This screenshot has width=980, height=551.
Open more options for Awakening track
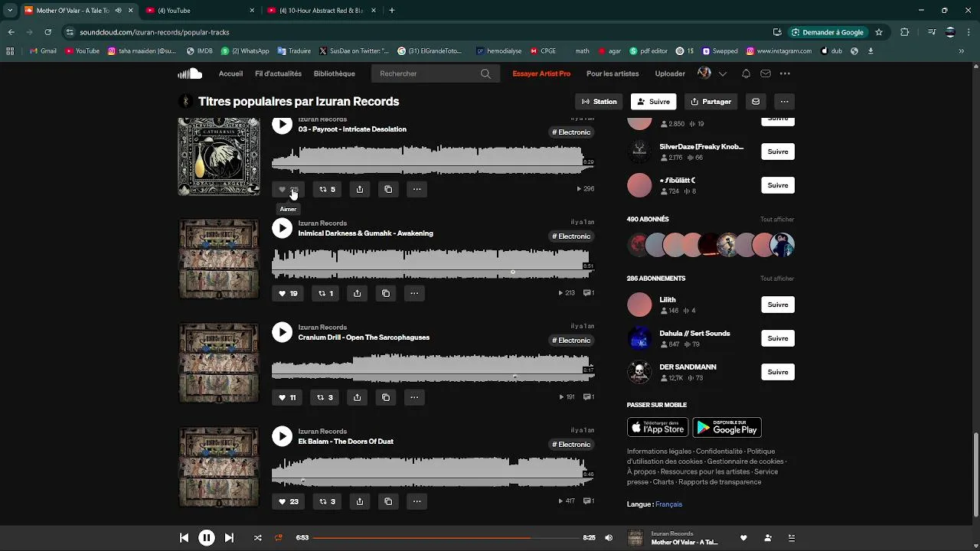[414, 293]
